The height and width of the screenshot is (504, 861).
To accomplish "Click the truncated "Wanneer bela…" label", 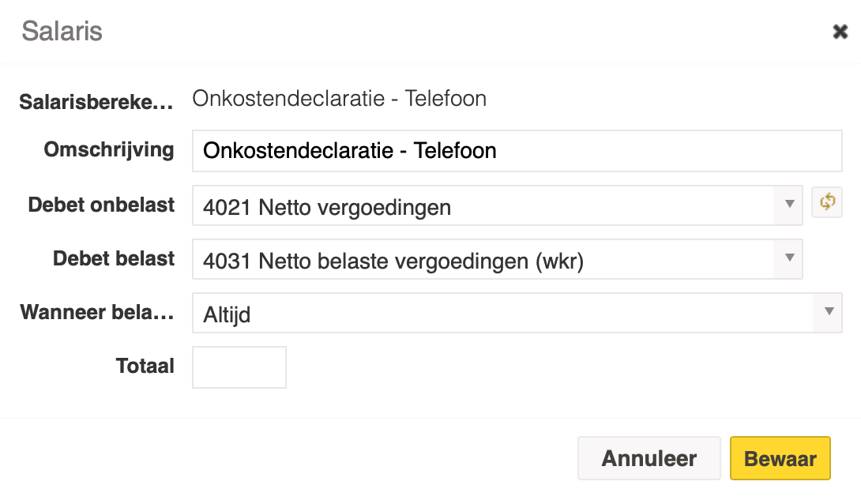I will (96, 312).
